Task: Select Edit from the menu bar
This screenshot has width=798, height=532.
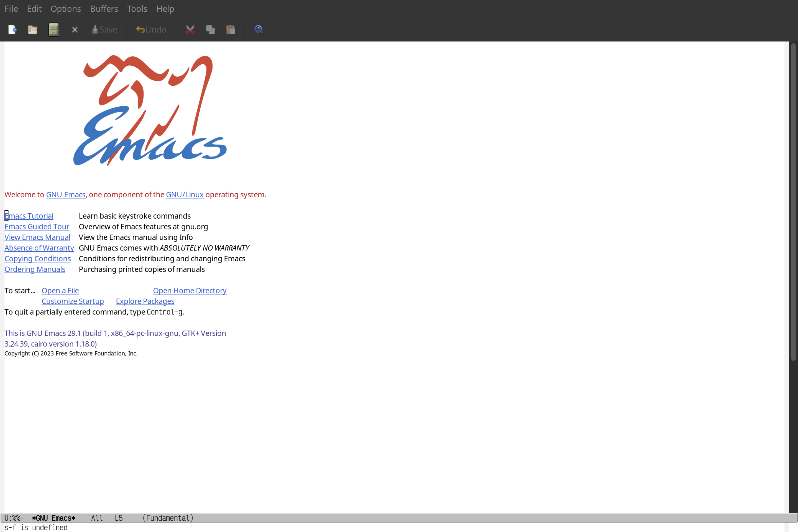Action: coord(34,8)
